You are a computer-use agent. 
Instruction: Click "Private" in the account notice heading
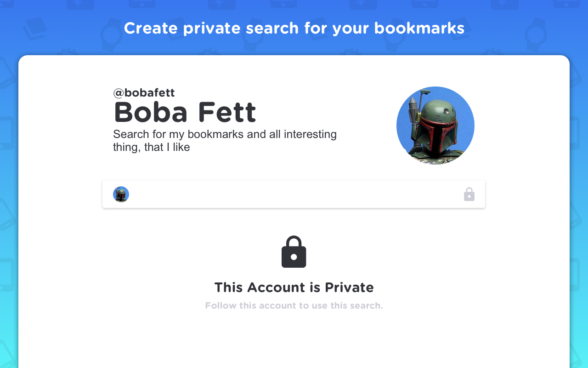coord(349,287)
